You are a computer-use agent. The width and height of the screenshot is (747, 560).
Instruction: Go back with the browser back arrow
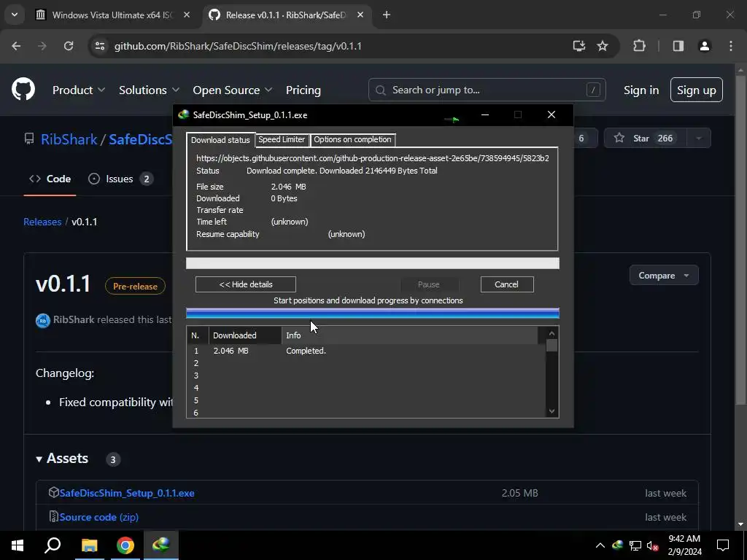click(x=16, y=46)
